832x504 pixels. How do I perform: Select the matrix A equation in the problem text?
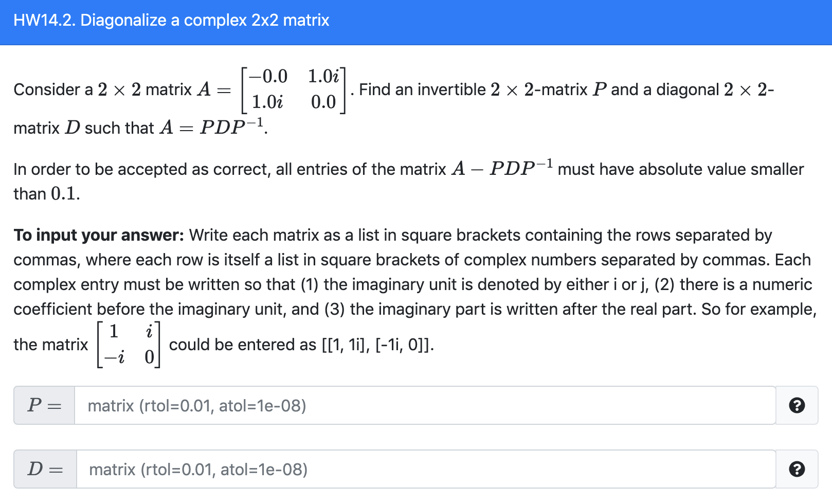pyautogui.click(x=293, y=90)
